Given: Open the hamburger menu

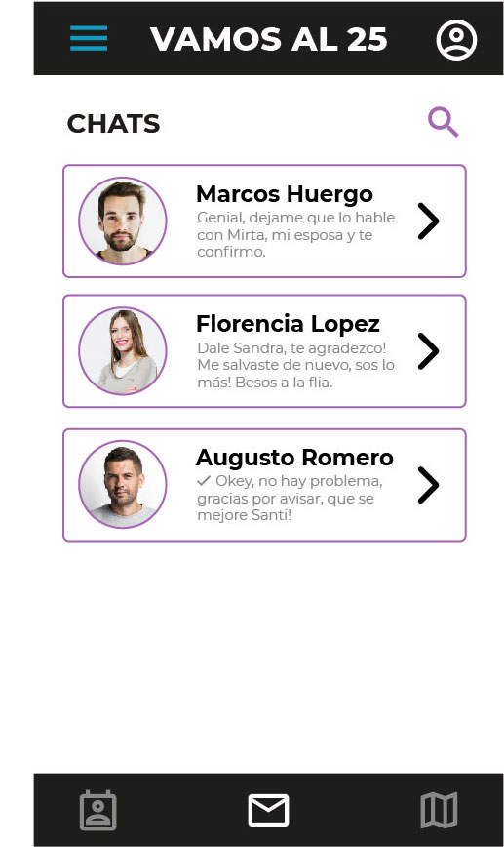Looking at the screenshot, I should pos(89,38).
